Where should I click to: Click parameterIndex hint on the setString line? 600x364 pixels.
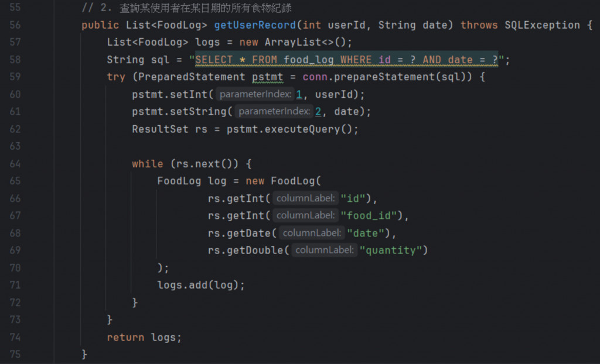[274, 112]
